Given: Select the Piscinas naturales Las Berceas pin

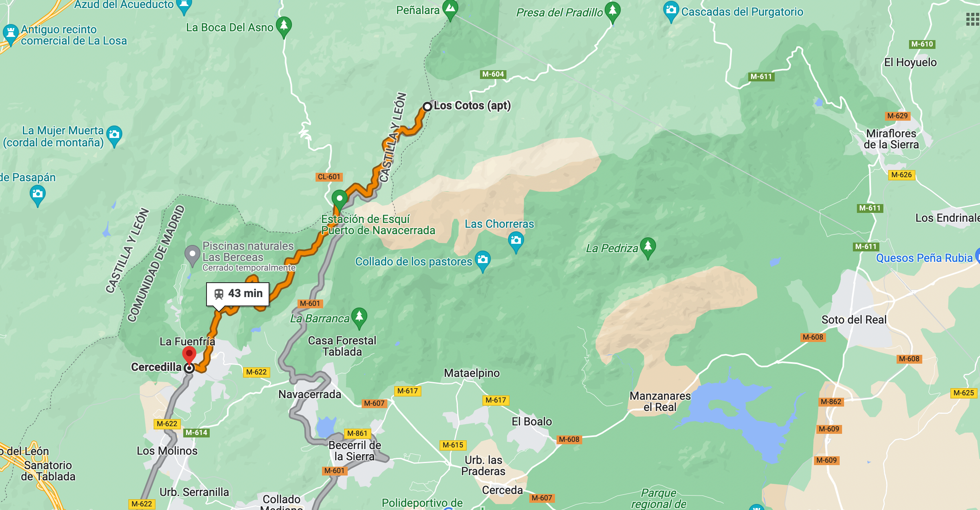Looking at the screenshot, I should [x=192, y=255].
